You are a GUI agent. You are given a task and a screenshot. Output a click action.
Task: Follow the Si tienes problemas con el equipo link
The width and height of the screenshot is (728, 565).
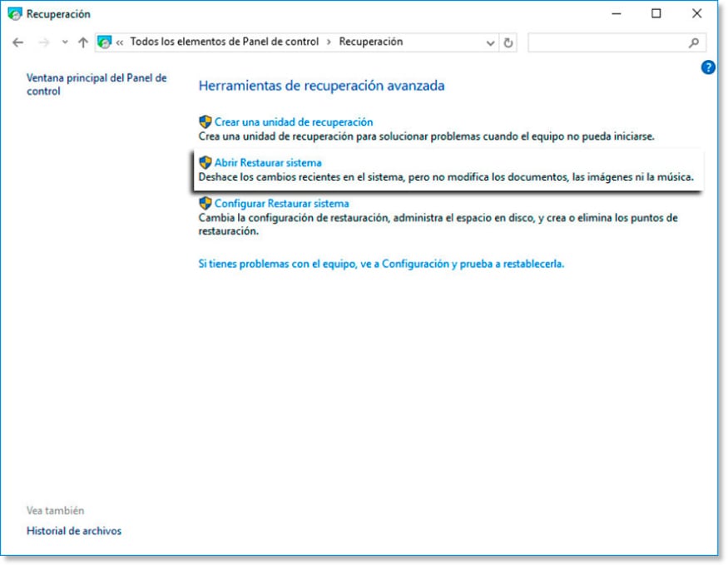(381, 264)
